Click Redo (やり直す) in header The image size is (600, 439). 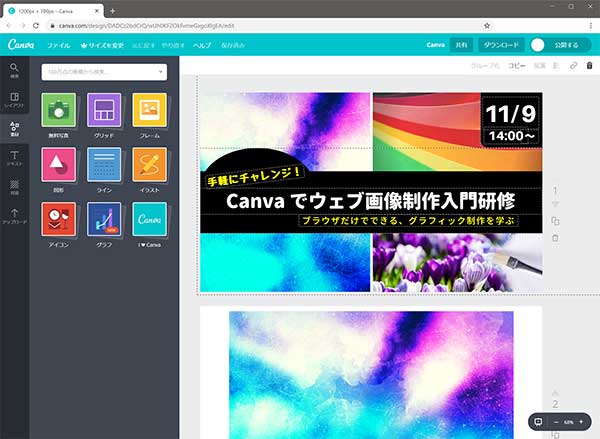pos(173,45)
